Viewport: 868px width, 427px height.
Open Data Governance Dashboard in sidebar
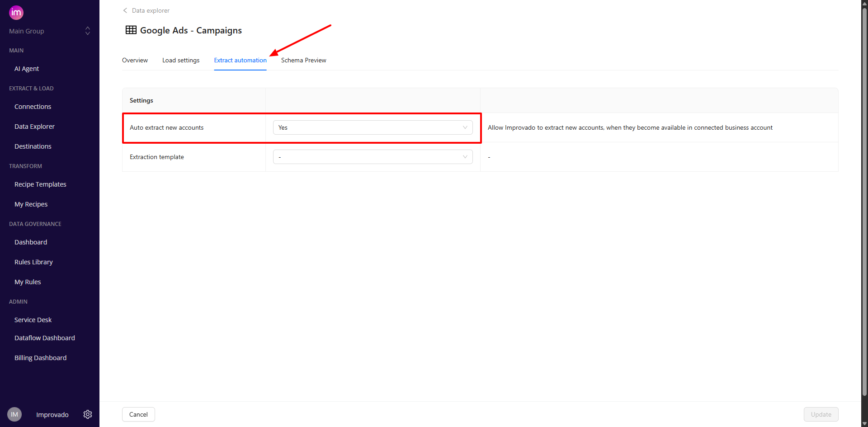point(31,242)
